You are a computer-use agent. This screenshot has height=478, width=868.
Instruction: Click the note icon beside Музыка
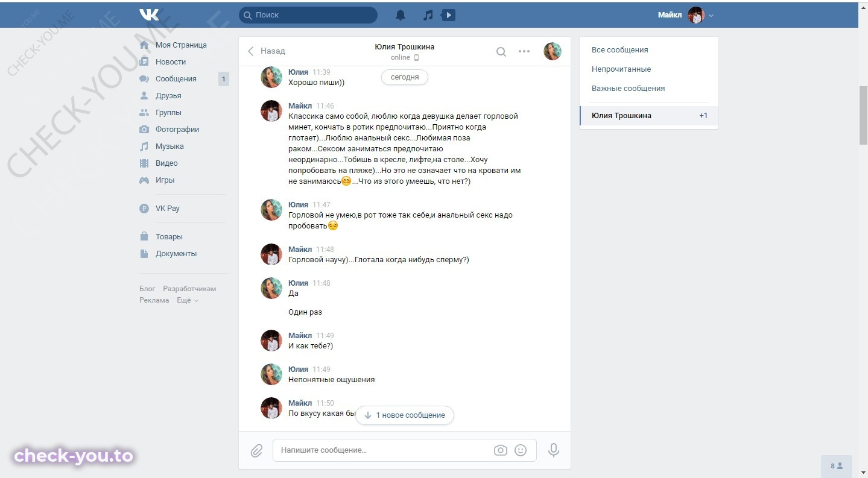click(x=144, y=146)
